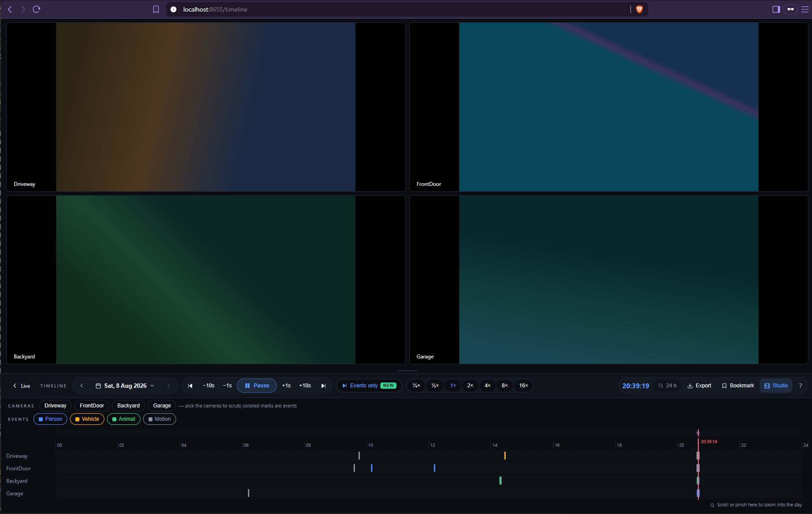Bookmark this page with browser bookmark icon
Image resolution: width=812 pixels, height=514 pixels.
click(156, 9)
